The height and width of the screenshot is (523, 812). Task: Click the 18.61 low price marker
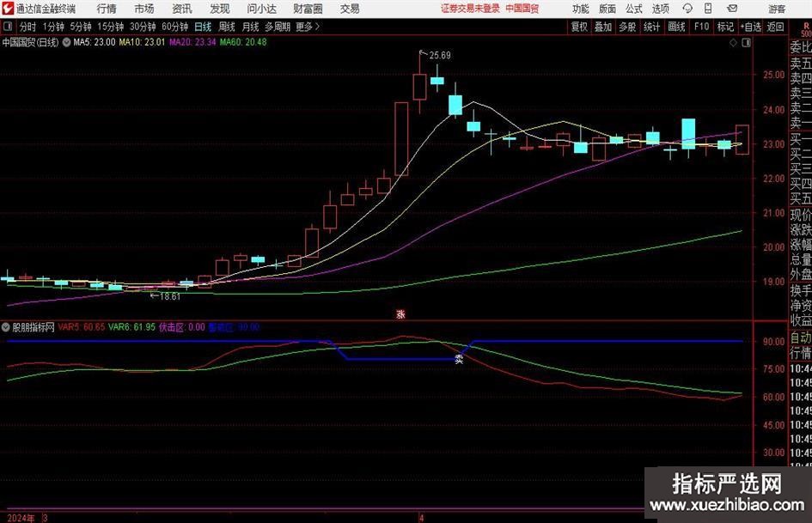click(170, 297)
